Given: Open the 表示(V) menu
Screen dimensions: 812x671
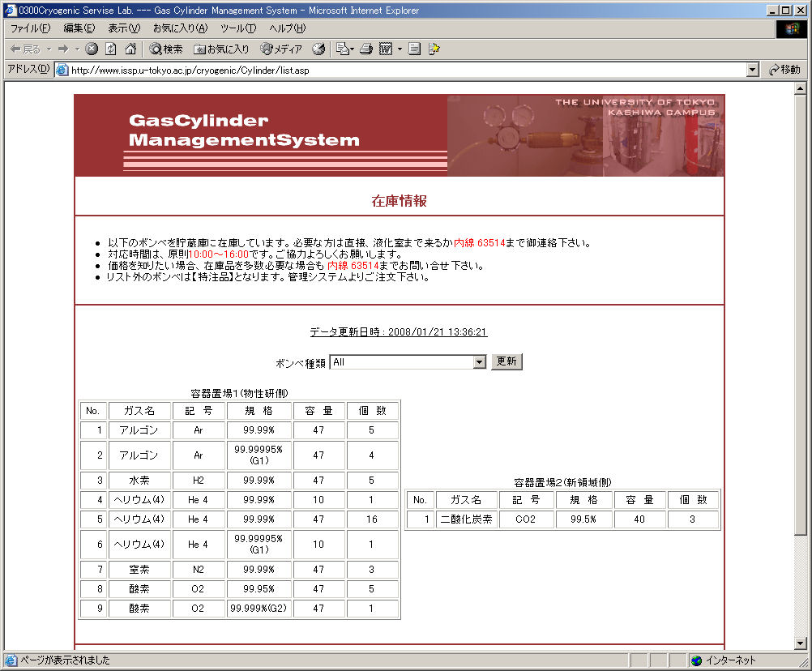Looking at the screenshot, I should tap(124, 28).
